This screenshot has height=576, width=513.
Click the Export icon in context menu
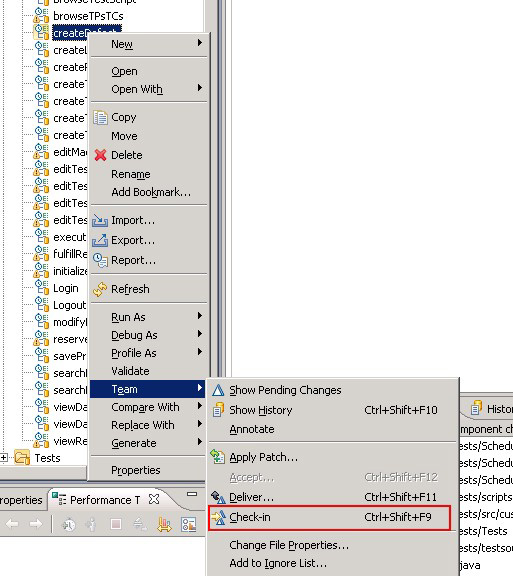click(x=100, y=240)
